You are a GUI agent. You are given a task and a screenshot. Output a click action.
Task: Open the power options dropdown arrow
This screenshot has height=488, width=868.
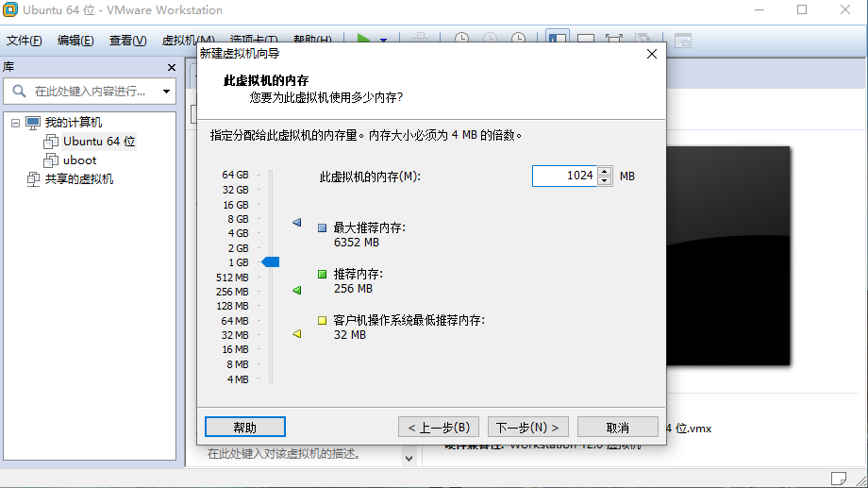(x=383, y=40)
